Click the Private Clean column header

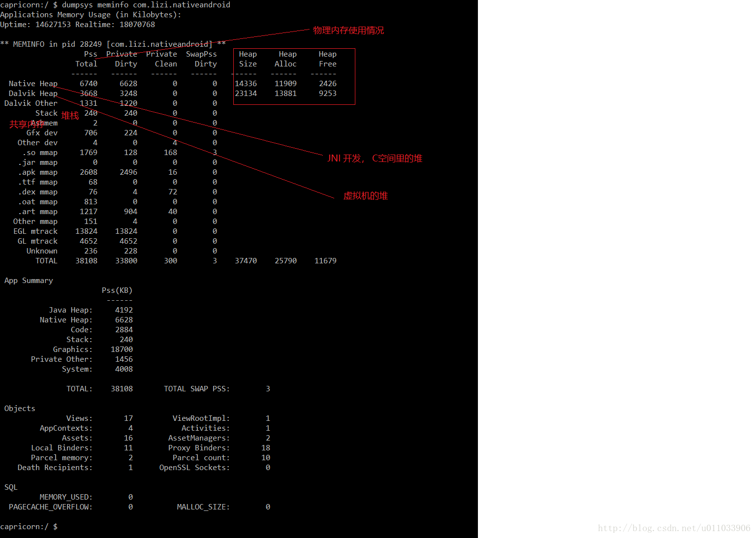[162, 59]
